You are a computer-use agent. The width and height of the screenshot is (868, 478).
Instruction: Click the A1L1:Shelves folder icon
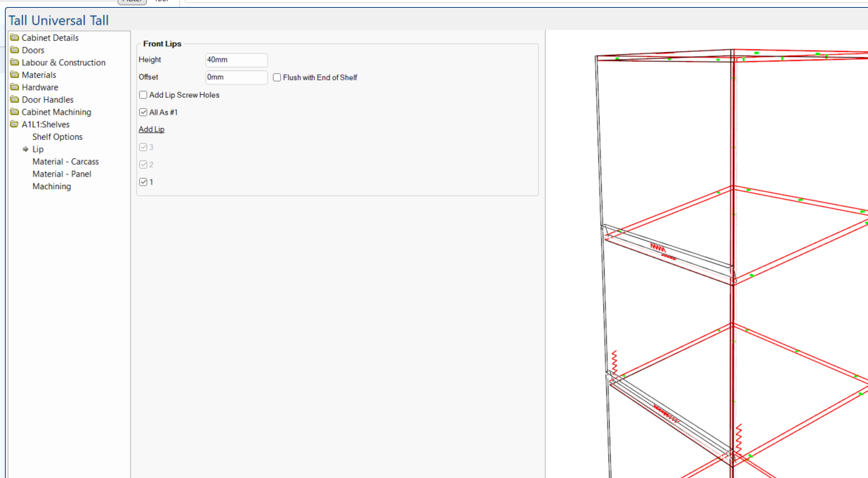coord(15,124)
